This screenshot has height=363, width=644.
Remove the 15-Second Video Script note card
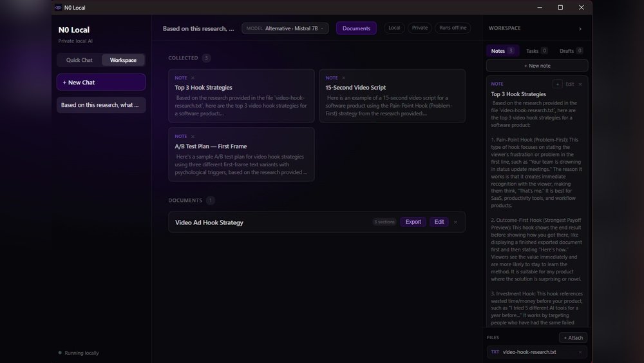tap(344, 78)
